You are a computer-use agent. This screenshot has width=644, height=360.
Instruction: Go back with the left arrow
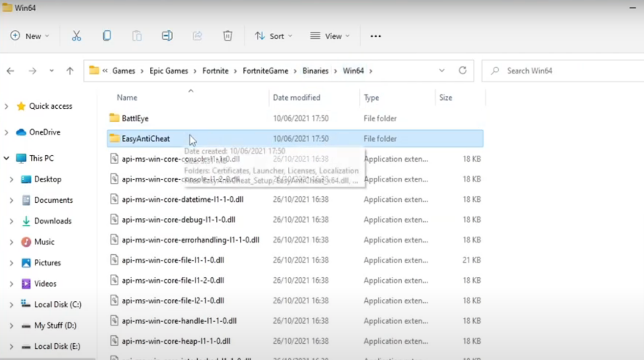point(10,71)
